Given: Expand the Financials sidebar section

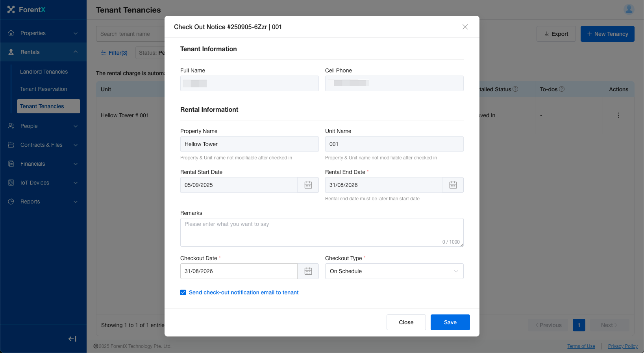Looking at the screenshot, I should point(43,164).
